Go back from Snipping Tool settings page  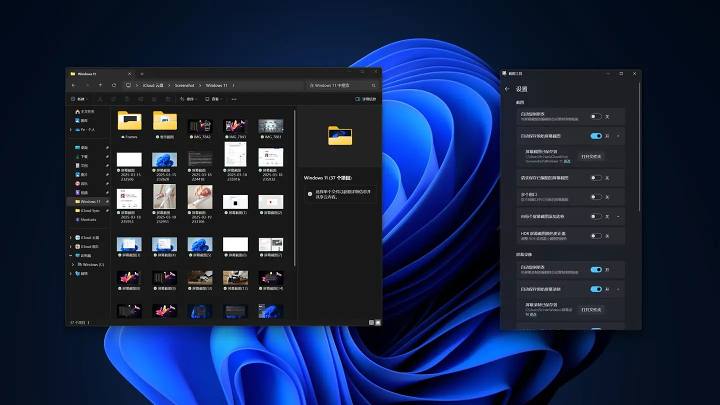point(507,89)
